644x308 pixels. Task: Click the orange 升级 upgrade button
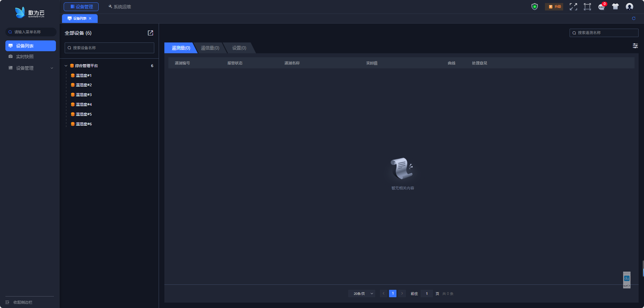tap(554, 7)
